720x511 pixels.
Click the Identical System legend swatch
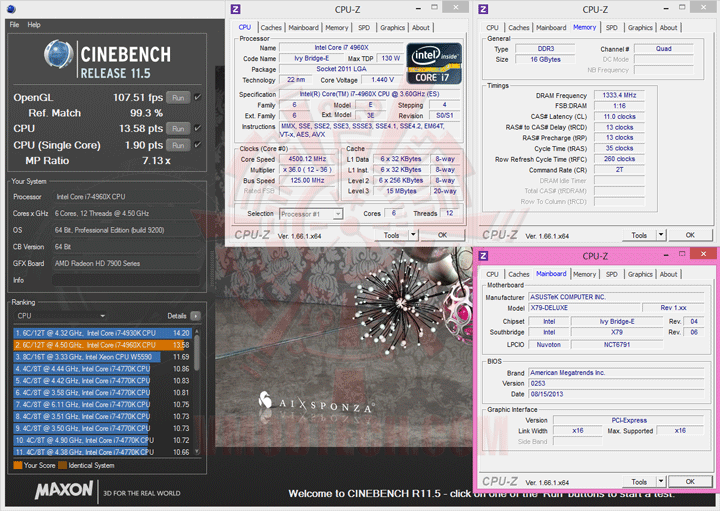62,465
